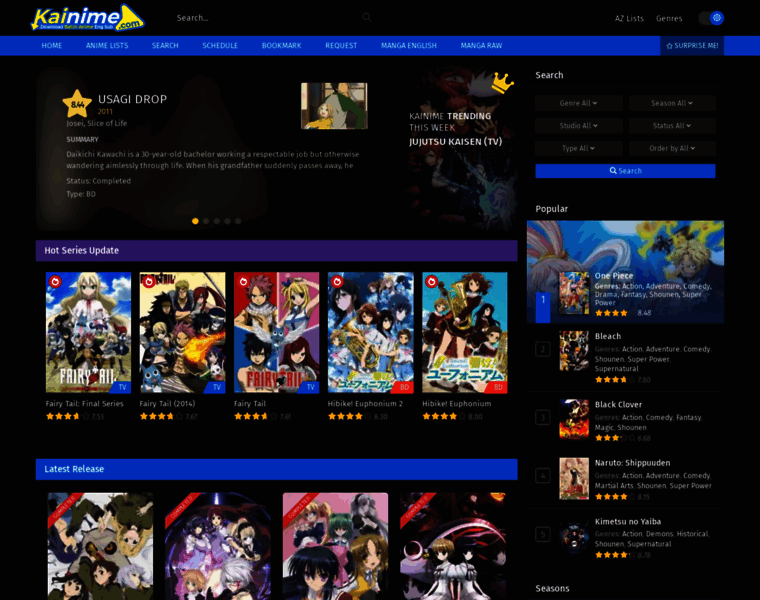This screenshot has width=760, height=600.
Task: Select the first slider dot in carousel
Action: [195, 221]
